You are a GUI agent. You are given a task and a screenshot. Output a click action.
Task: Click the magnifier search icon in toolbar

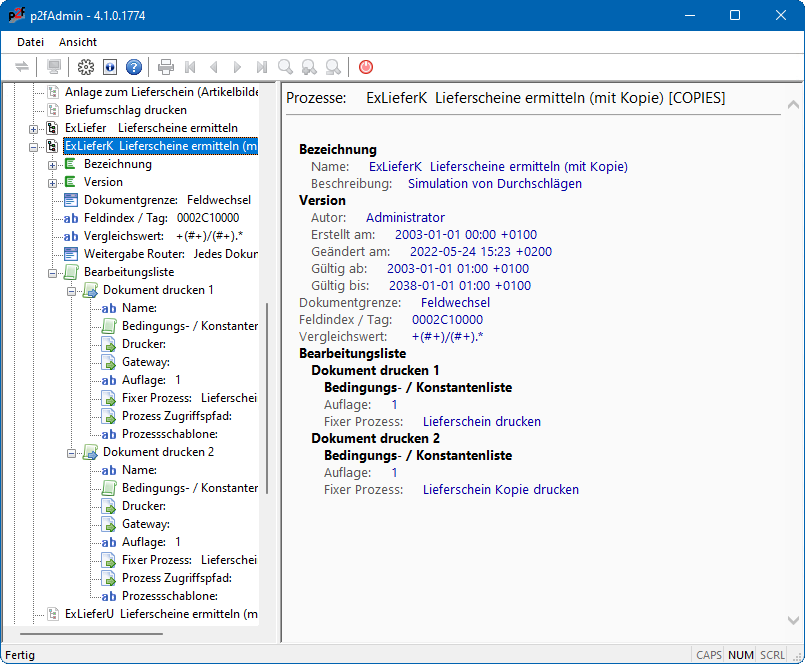click(286, 67)
